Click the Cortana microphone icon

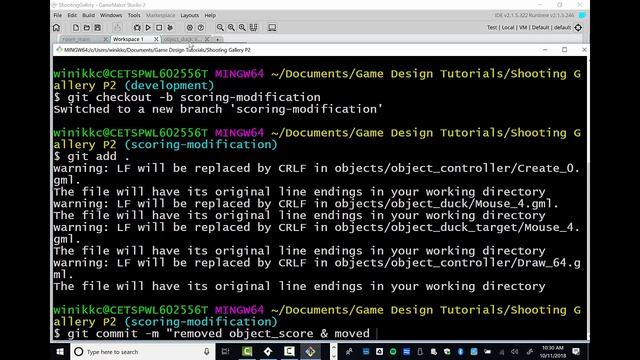(x=207, y=351)
